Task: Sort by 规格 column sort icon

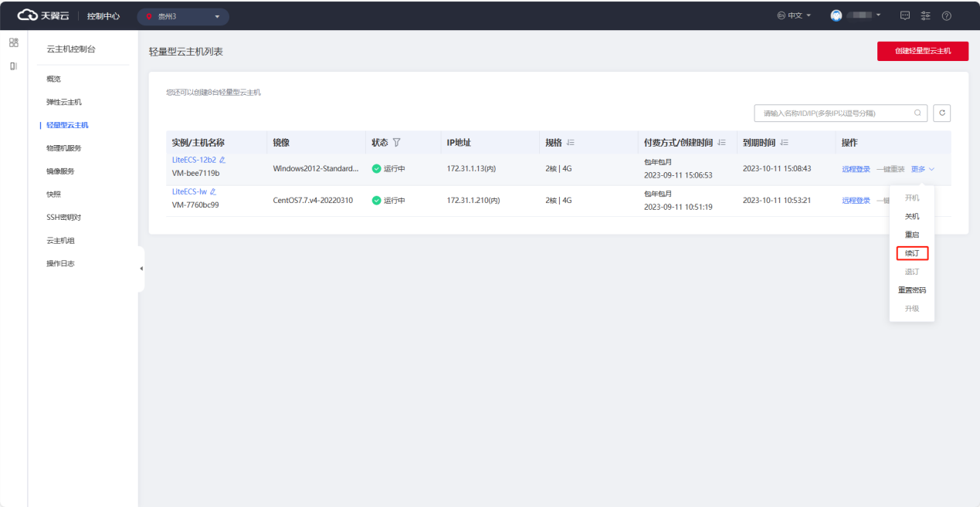Action: pos(571,143)
